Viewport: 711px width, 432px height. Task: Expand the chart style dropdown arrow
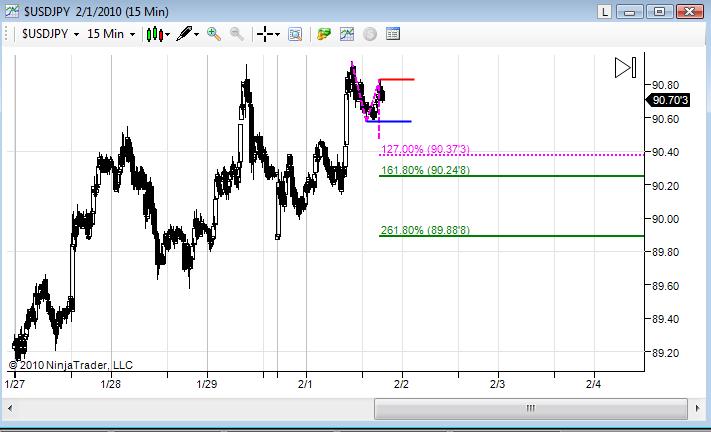point(168,34)
